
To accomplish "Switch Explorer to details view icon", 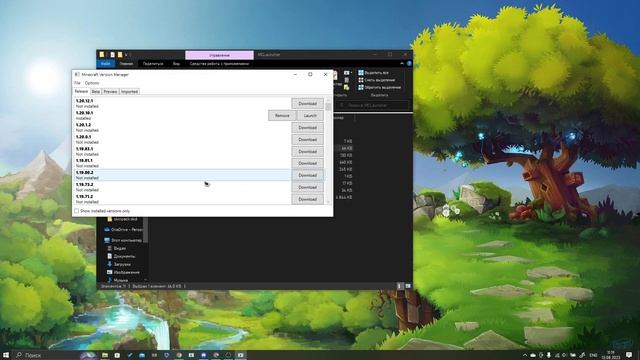I will click(x=400, y=286).
